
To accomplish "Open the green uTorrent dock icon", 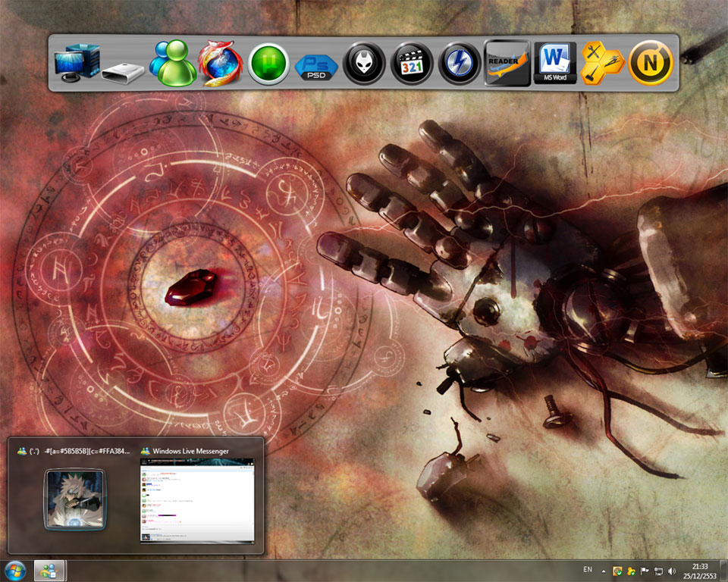I will (268, 64).
